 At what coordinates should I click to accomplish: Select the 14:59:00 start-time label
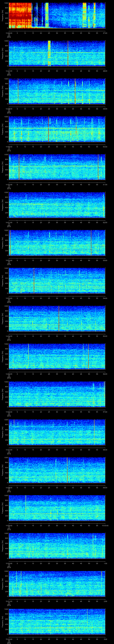coord(9,525)
